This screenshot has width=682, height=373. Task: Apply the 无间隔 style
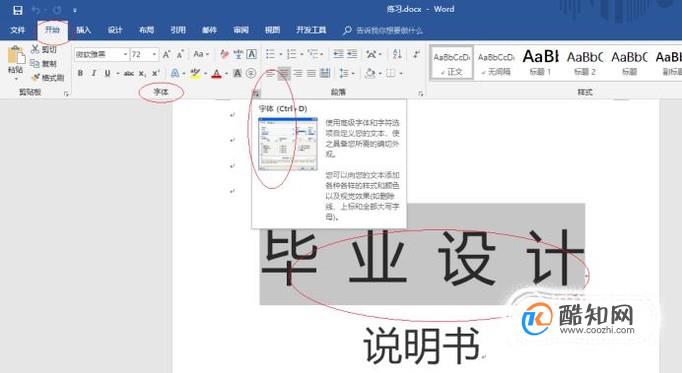(496, 63)
